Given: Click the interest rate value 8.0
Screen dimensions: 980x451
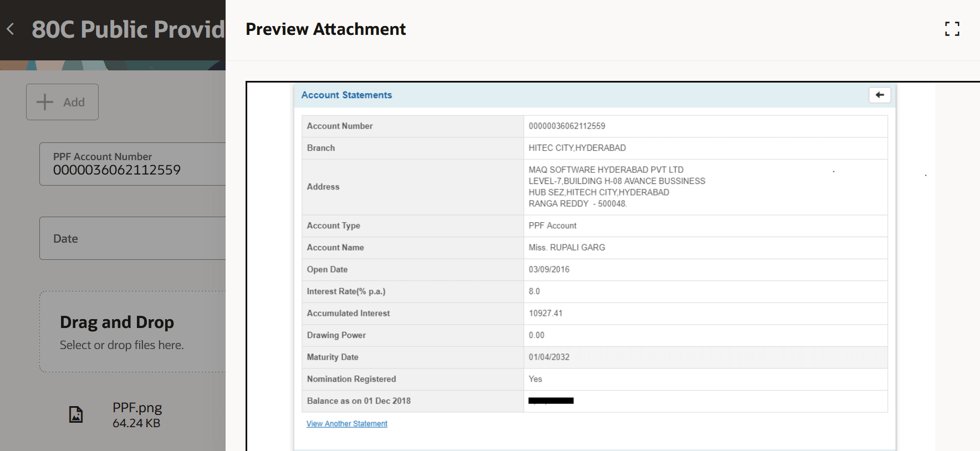Looking at the screenshot, I should click(x=534, y=291).
